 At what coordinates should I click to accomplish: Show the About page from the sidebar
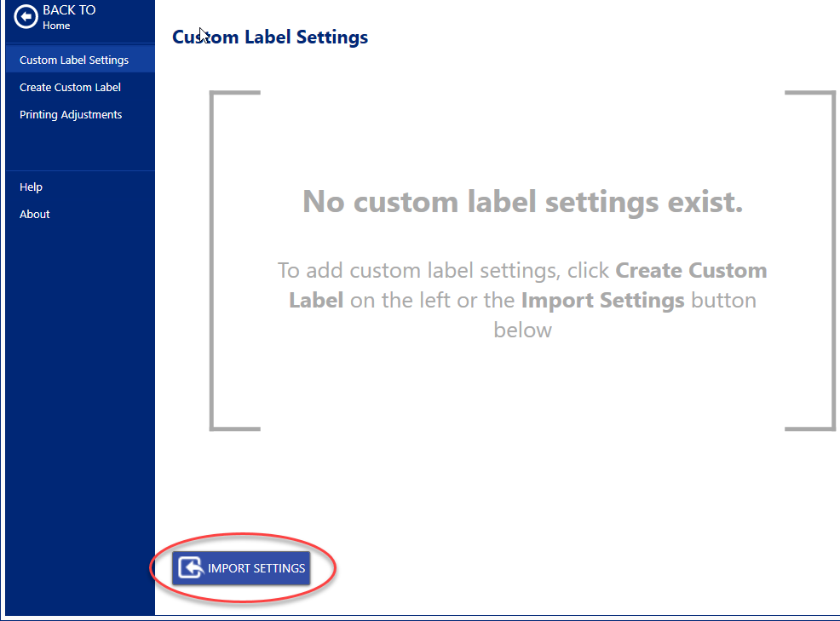[35, 215]
